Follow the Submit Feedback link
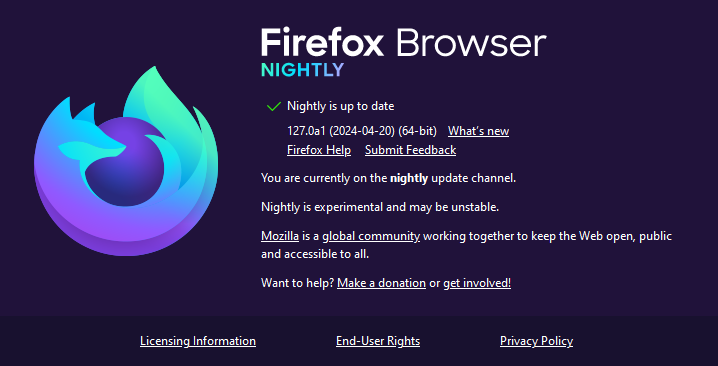 (410, 150)
